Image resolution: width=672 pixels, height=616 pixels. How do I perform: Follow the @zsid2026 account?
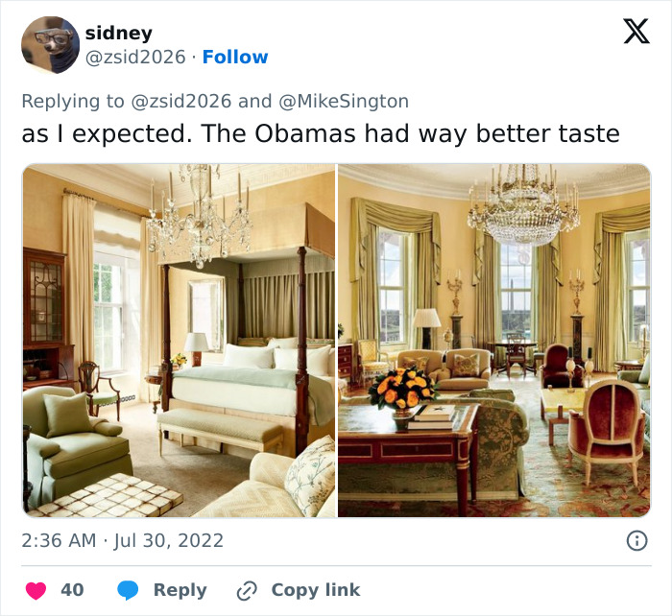(235, 57)
